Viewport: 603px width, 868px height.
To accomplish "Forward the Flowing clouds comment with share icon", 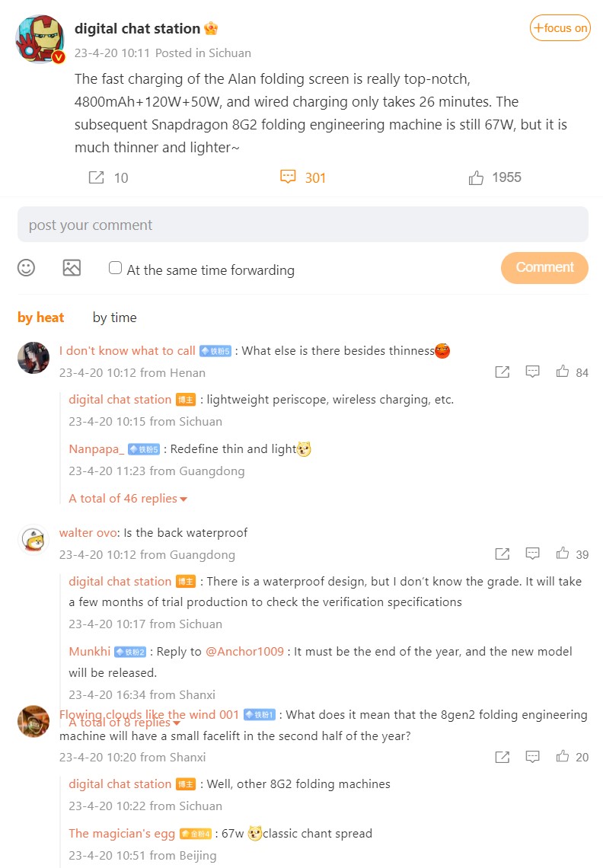I will click(x=502, y=757).
